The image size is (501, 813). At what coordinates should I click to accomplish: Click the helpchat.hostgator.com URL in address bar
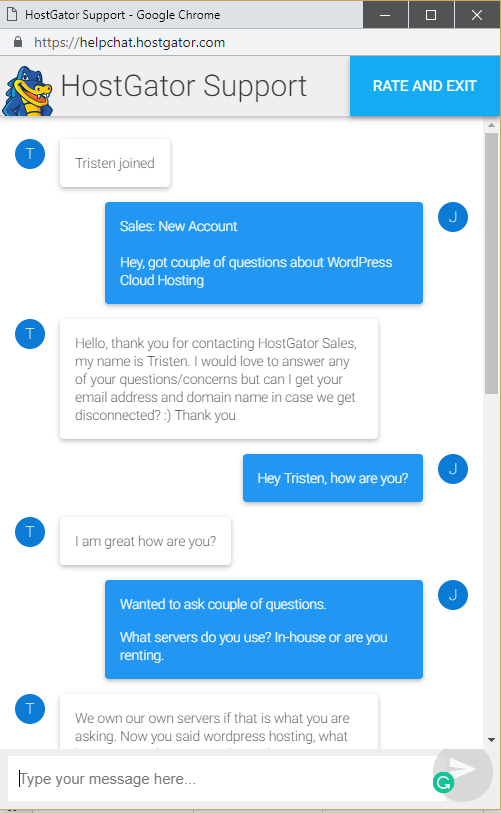(130, 43)
